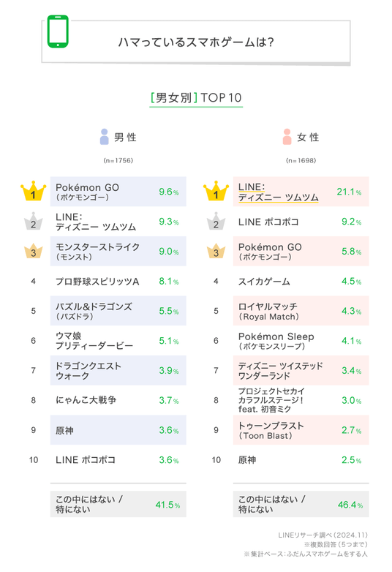This screenshot has height=572, width=392.
Task: Click the men's bronze rank 3 crown
Action: click(33, 251)
